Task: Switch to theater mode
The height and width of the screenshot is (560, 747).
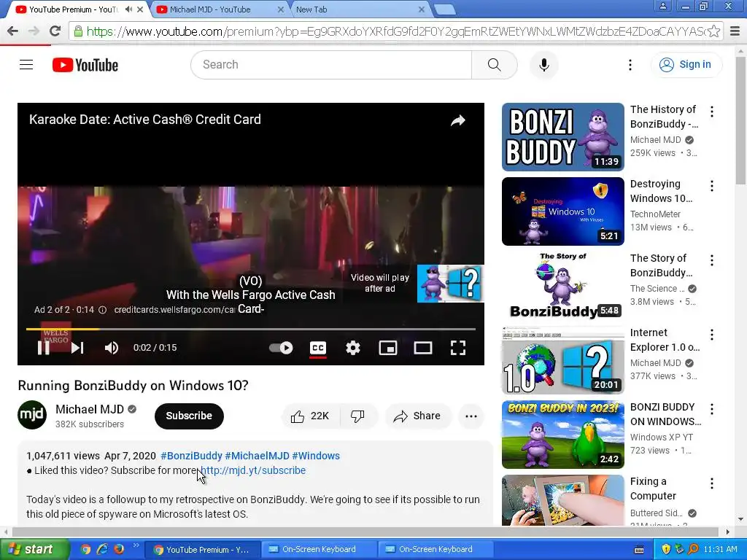Action: [x=423, y=348]
